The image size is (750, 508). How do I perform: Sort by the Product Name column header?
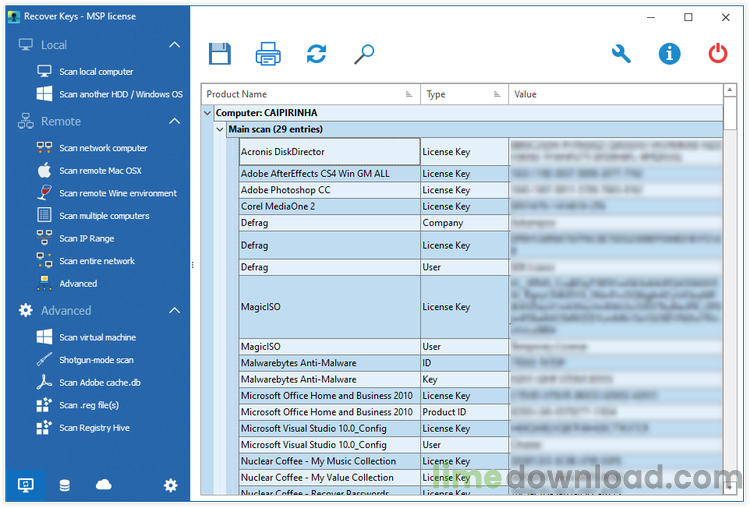pos(310,94)
